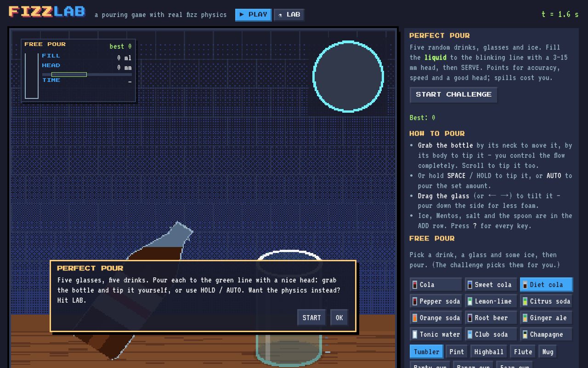Select Pepper soda drink
Screen dimensions: 588x368
435,301
